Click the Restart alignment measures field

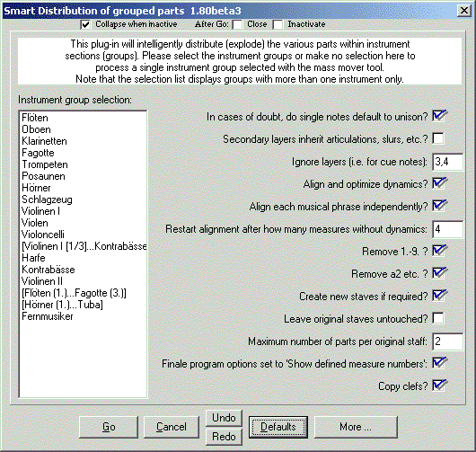(x=448, y=229)
